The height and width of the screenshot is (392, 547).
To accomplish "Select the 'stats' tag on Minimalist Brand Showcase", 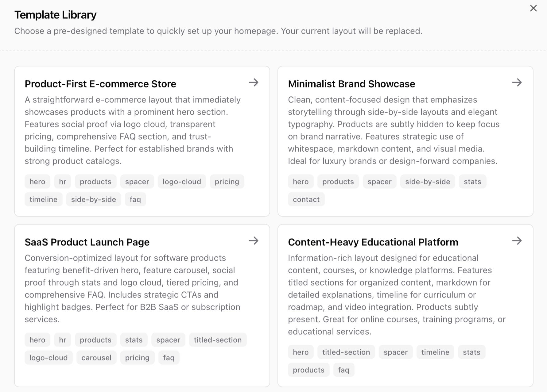I will coord(472,181).
